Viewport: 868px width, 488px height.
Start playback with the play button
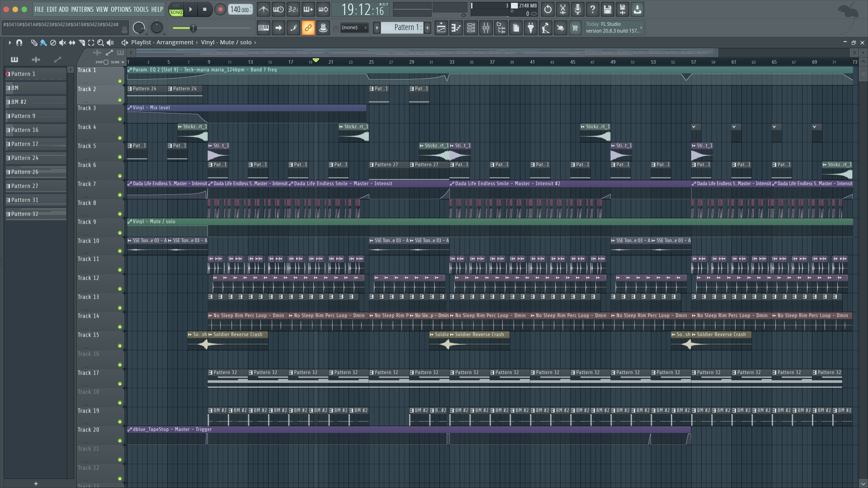191,9
